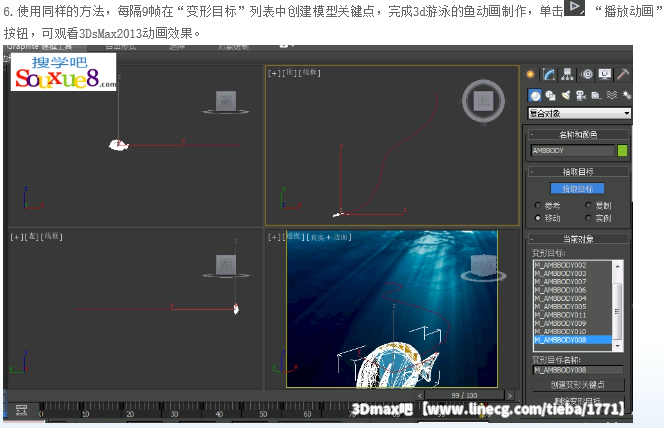Click the AMBBODY object name field
The height and width of the screenshot is (428, 664).
click(x=572, y=150)
